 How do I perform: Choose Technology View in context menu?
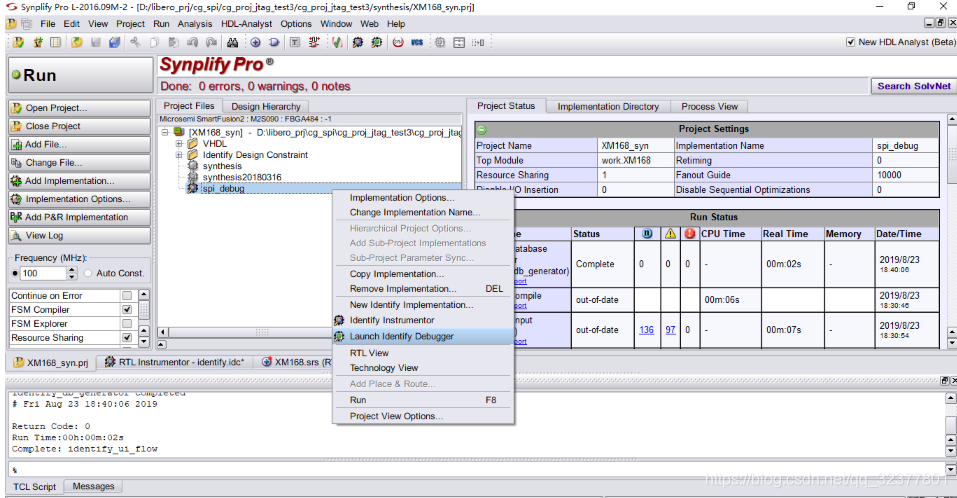coord(423,367)
